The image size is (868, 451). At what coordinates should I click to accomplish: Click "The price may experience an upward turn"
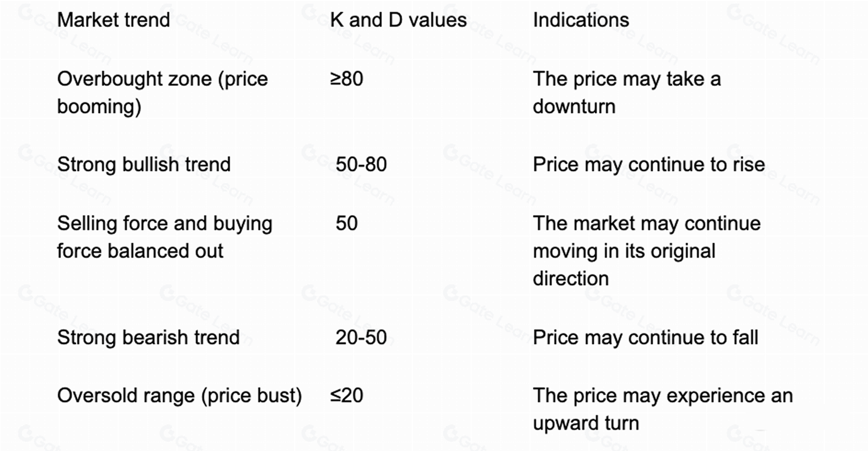(662, 409)
